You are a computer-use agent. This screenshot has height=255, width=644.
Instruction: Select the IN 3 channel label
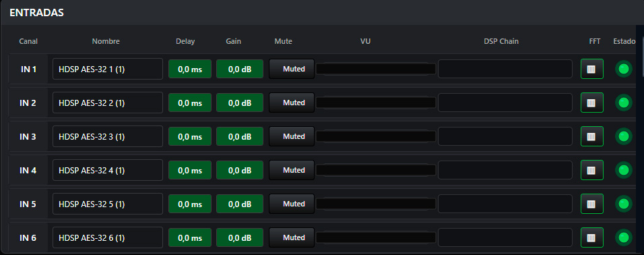coord(28,136)
